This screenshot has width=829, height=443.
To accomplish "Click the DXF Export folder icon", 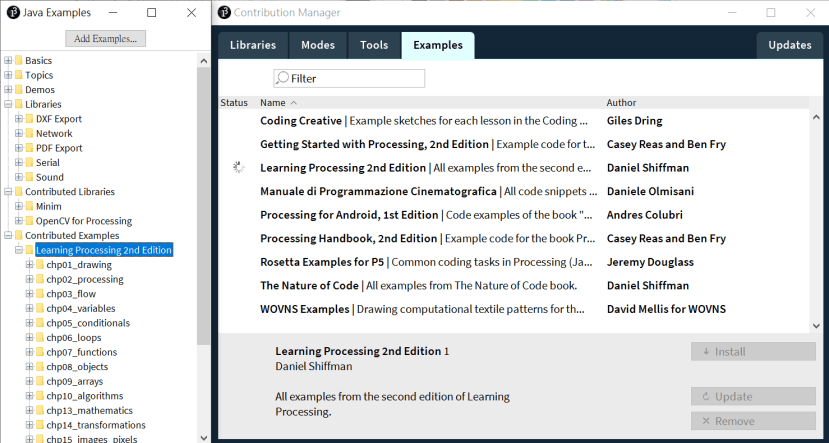I will 29,119.
